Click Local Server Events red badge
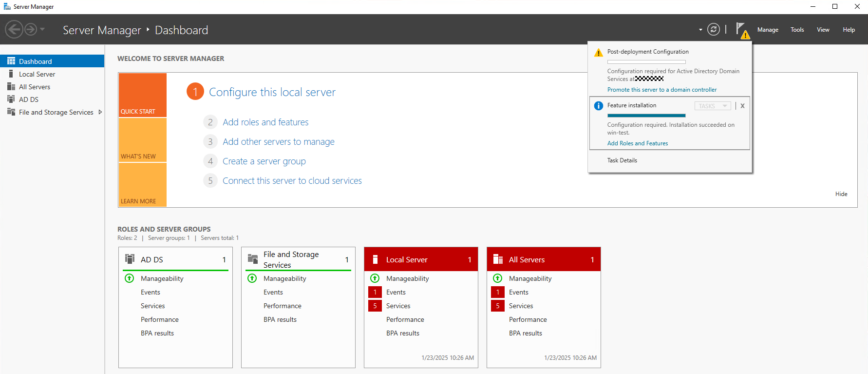The height and width of the screenshot is (374, 868). point(375,292)
